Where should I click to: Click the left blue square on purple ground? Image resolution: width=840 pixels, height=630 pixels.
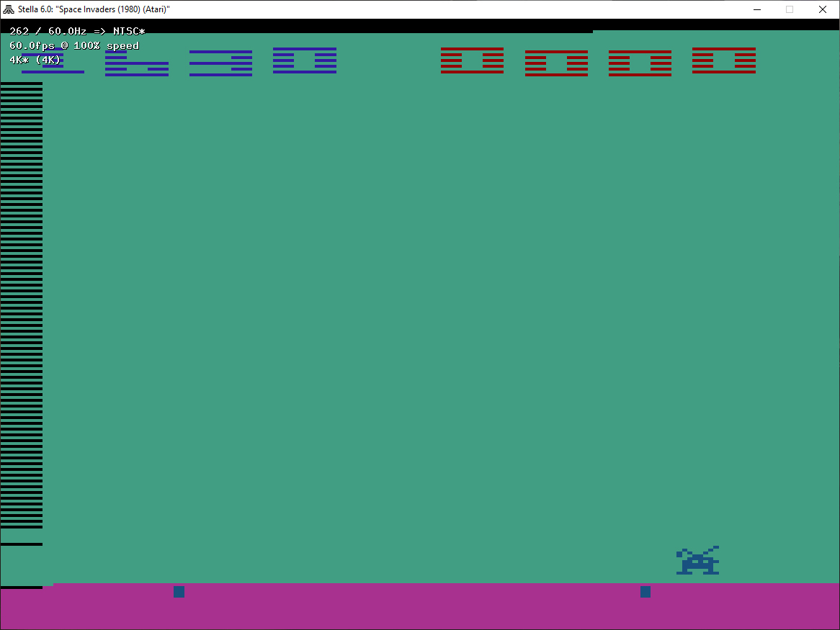tap(179, 591)
